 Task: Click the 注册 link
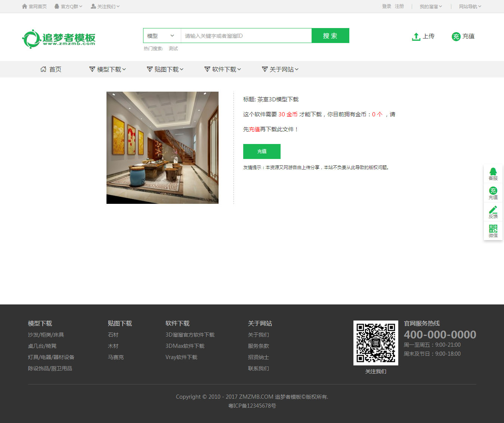399,6
